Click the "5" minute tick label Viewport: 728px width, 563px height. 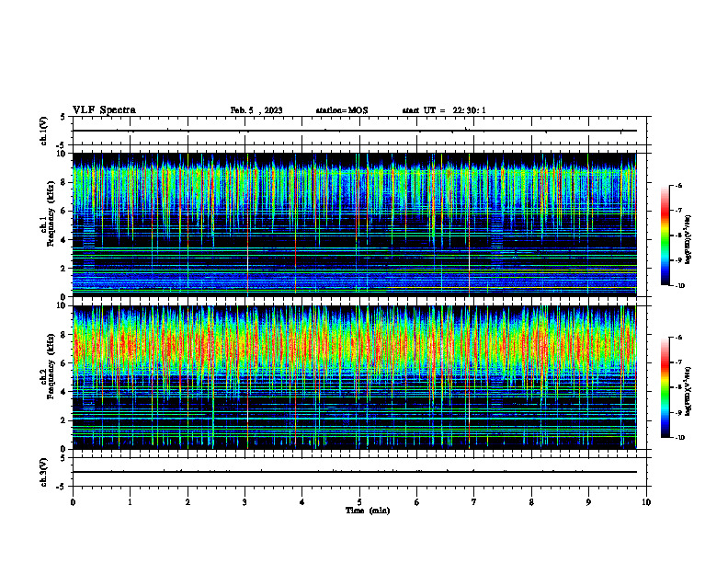point(359,502)
